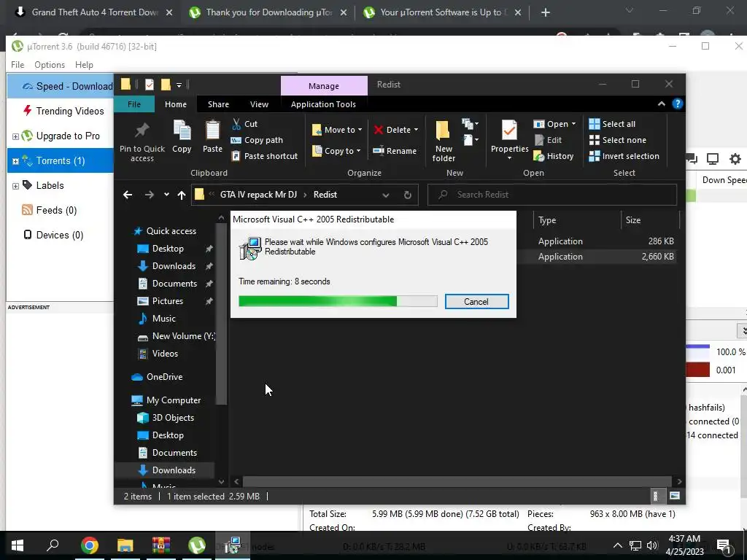The width and height of the screenshot is (747, 560).
Task: Click uTorrent preferences gear icon
Action: 735,159
